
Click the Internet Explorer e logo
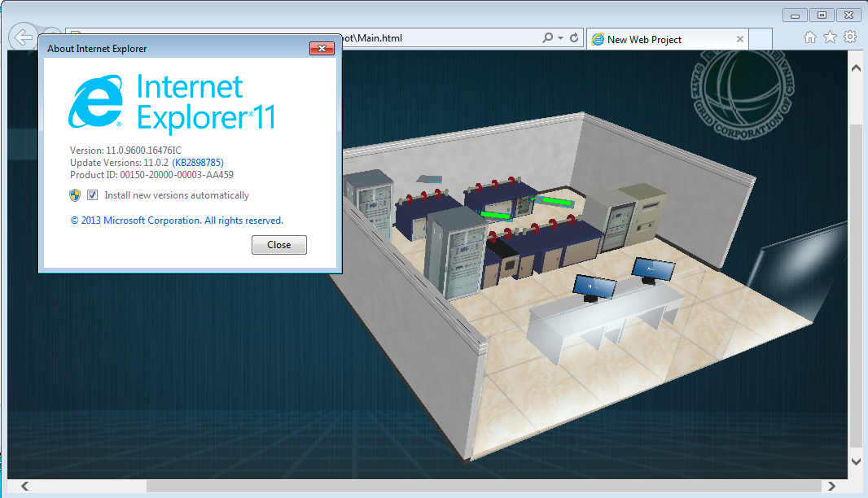coord(95,101)
